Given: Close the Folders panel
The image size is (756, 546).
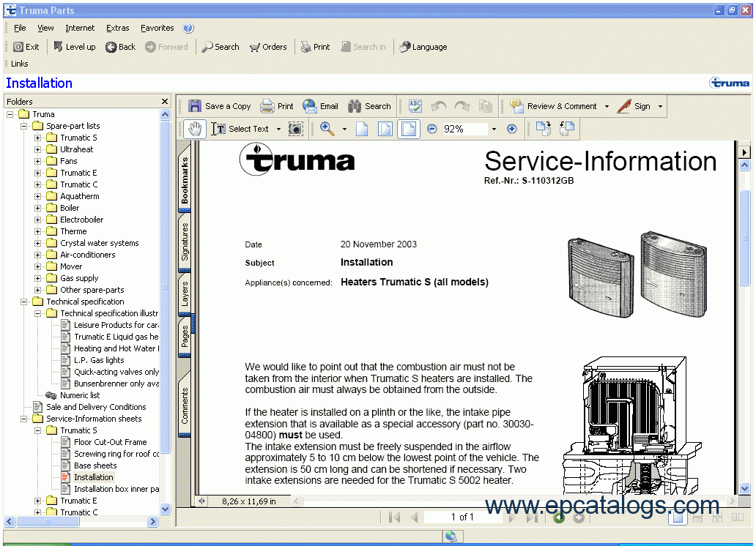Looking at the screenshot, I should (165, 101).
